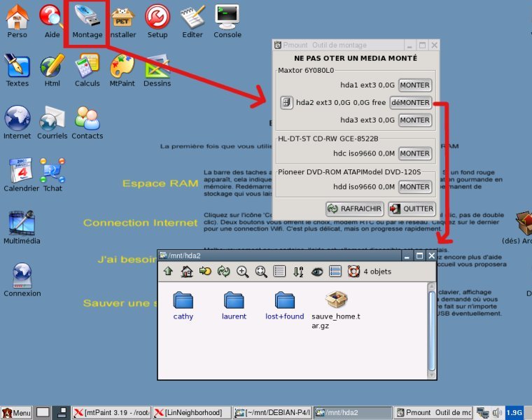Toggle the sort order A-Z icon
532x420 pixels.
pos(298,272)
